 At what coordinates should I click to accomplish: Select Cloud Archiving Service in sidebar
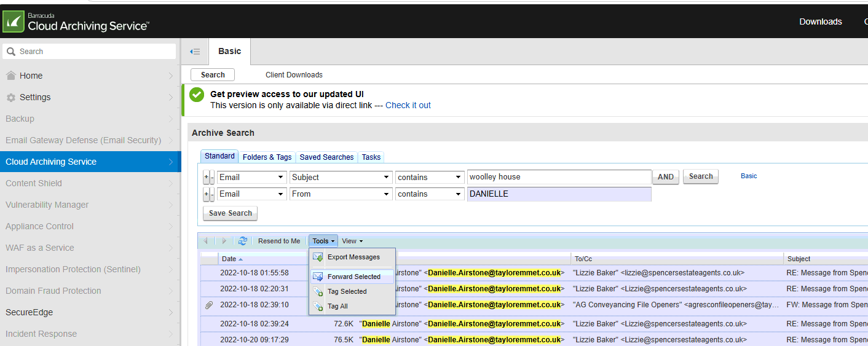point(90,162)
